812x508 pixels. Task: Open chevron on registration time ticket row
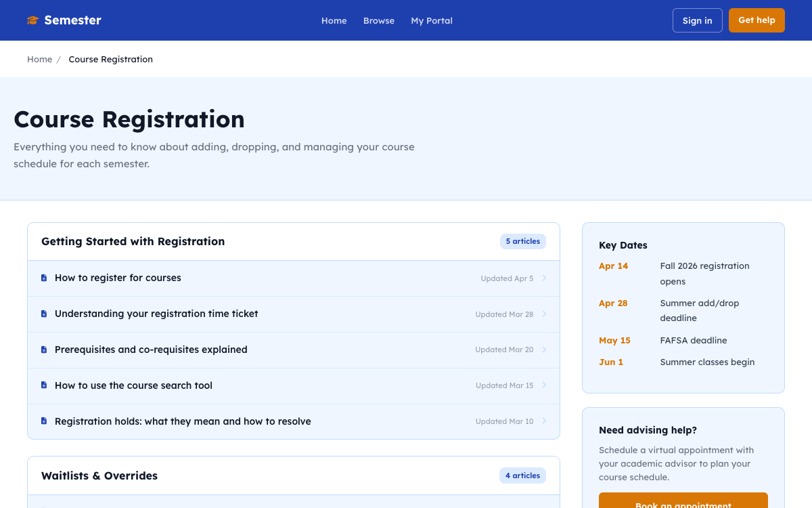pos(544,314)
